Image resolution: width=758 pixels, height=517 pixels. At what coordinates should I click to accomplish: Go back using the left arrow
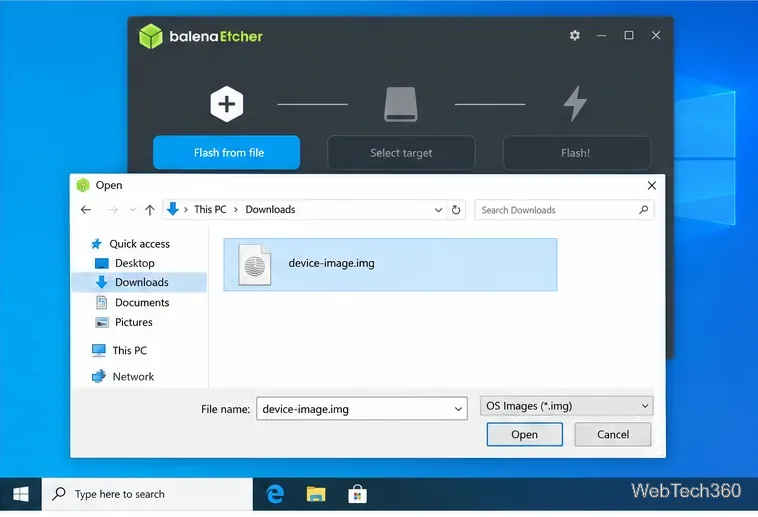86,210
